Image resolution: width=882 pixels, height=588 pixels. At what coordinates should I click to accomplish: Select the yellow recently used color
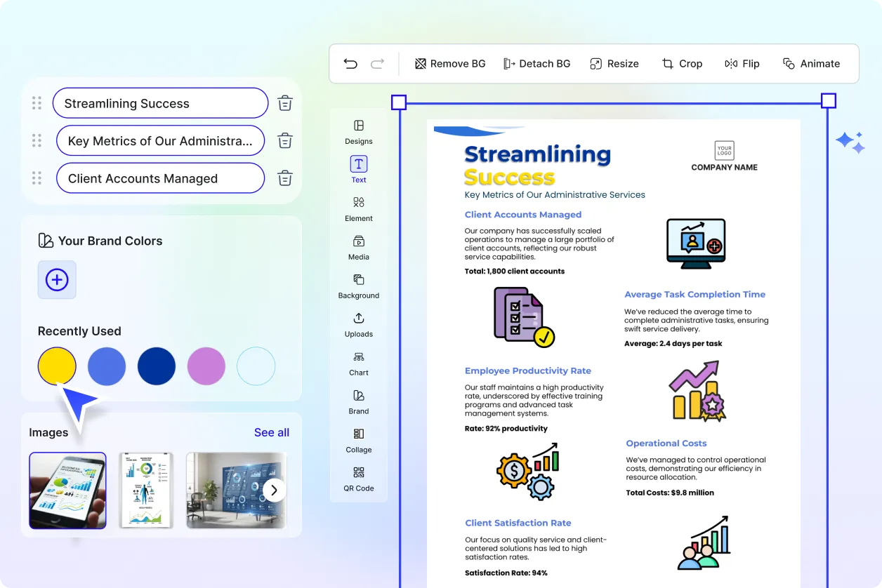[57, 366]
